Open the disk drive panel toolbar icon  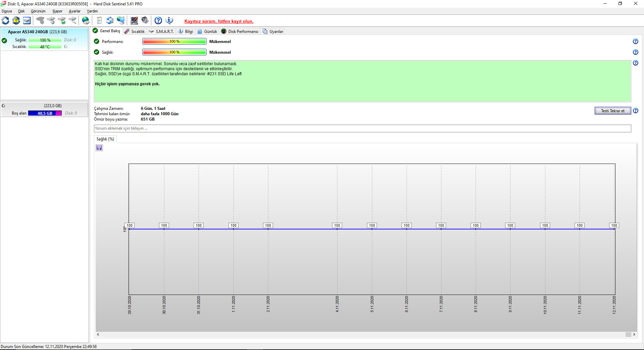pyautogui.click(x=27, y=20)
